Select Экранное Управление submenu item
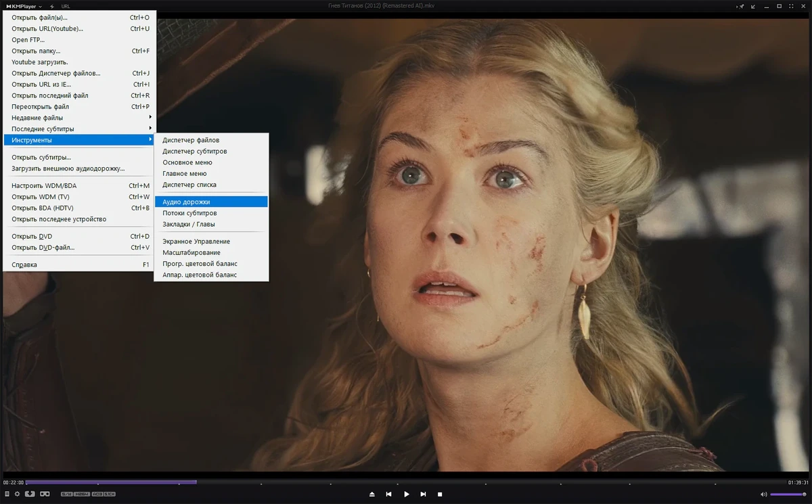 tap(211, 242)
